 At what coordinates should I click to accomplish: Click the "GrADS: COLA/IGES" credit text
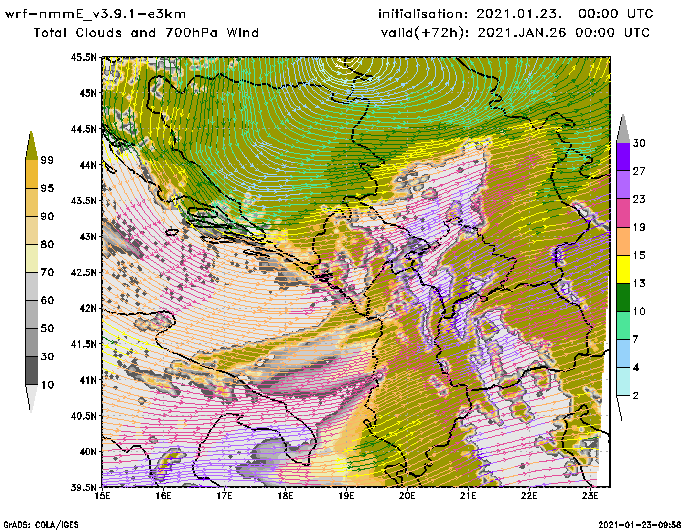(x=41, y=525)
